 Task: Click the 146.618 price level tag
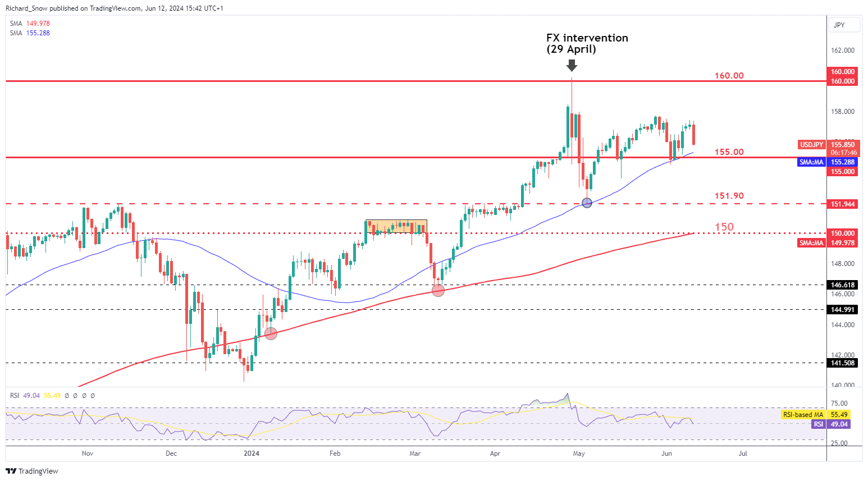[843, 285]
